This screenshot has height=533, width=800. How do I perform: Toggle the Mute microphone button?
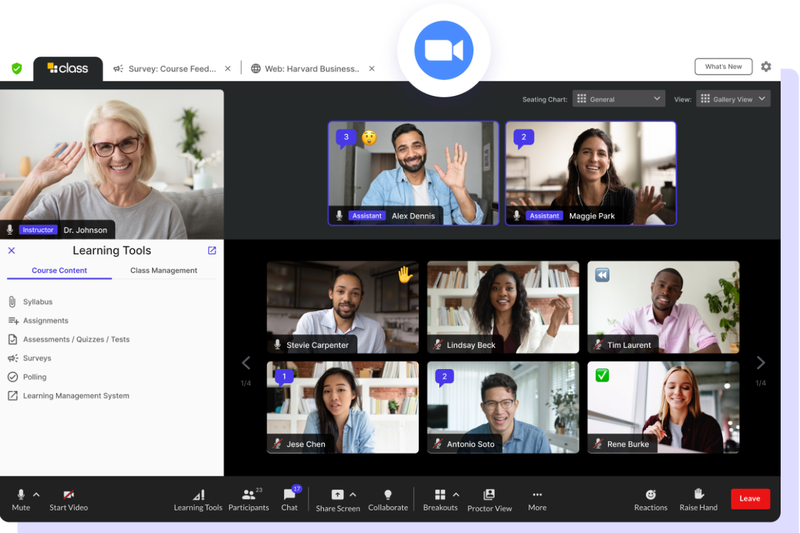pyautogui.click(x=21, y=500)
